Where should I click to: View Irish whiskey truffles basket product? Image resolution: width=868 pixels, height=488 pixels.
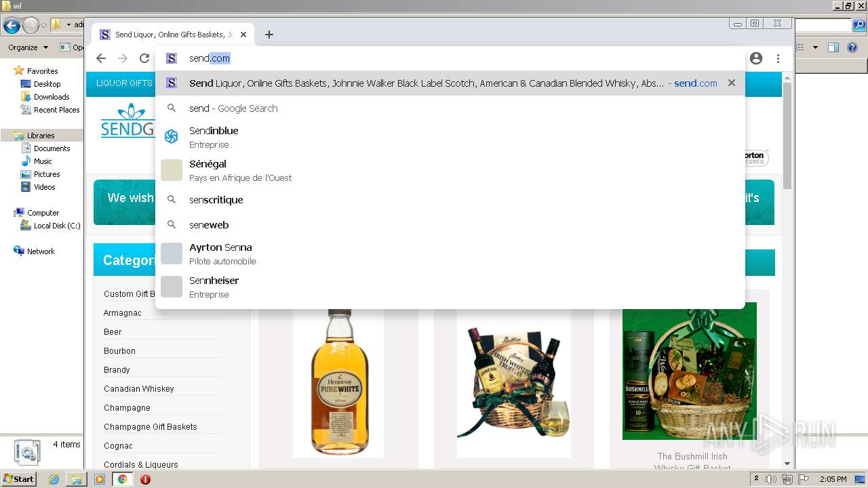click(x=513, y=383)
